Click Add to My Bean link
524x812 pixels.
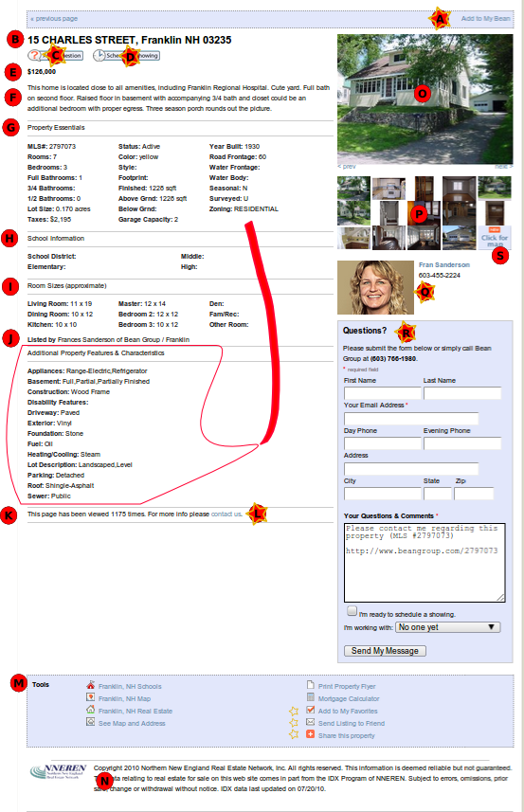[x=486, y=19]
